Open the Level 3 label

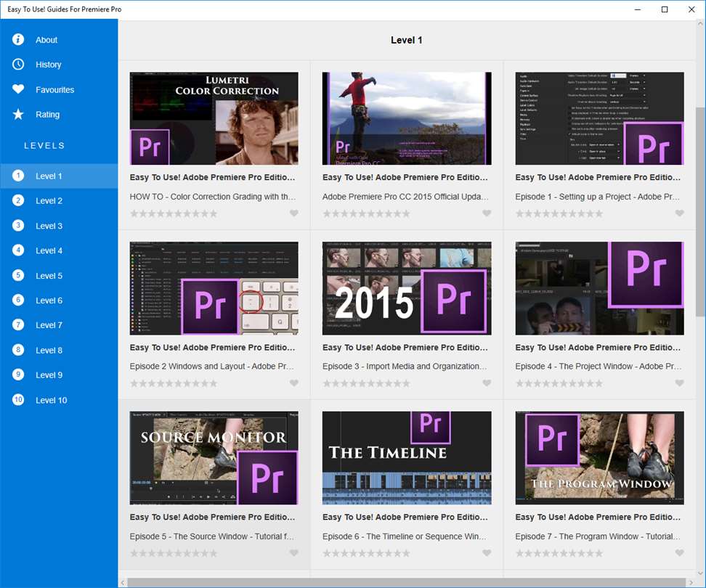click(x=49, y=226)
